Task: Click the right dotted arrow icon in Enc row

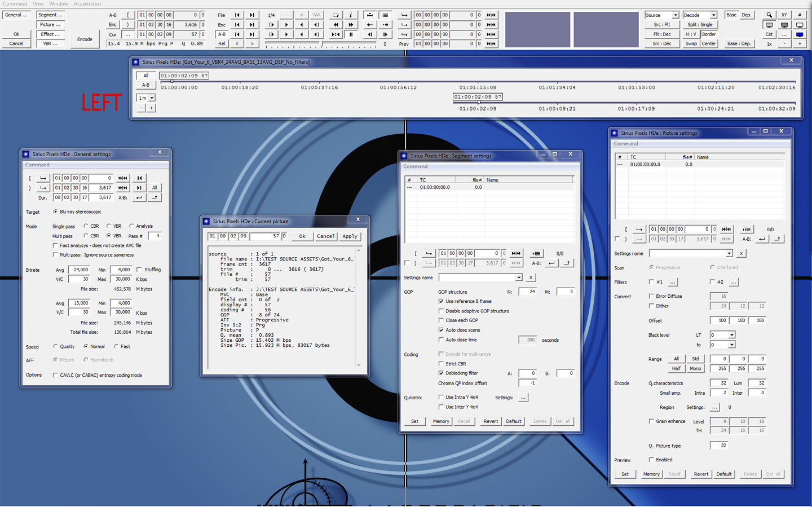Action: [x=385, y=25]
